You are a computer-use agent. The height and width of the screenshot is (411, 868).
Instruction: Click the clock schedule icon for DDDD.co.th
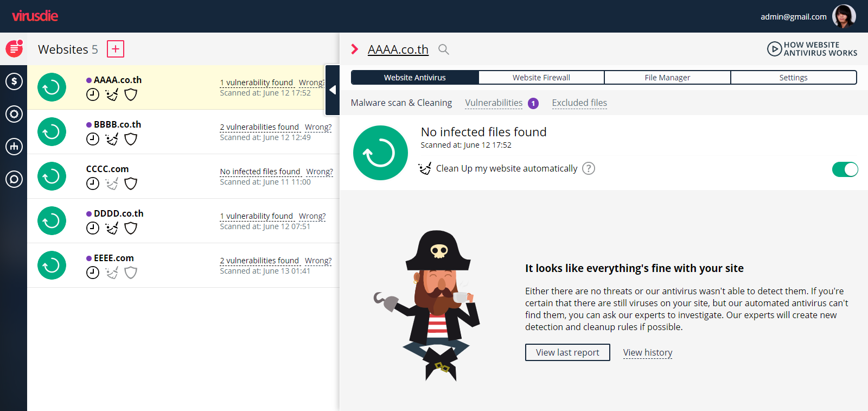pyautogui.click(x=93, y=228)
